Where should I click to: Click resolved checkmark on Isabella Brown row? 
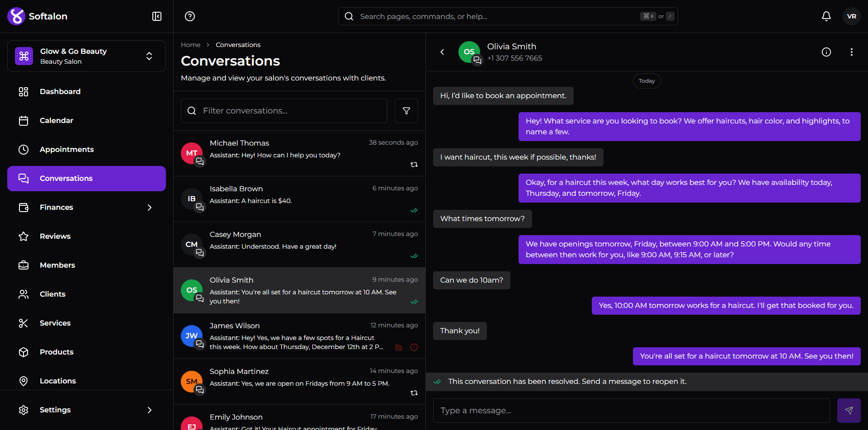[414, 210]
